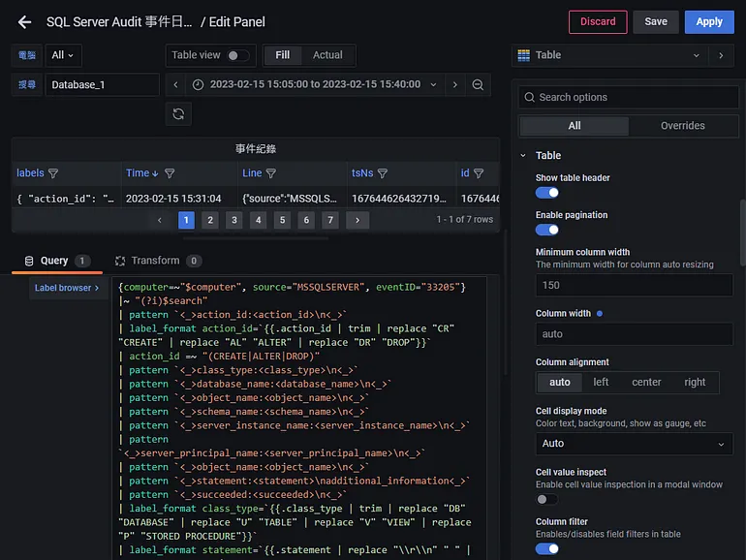746x560 pixels.
Task: Go to table page 7
Action: click(x=330, y=220)
